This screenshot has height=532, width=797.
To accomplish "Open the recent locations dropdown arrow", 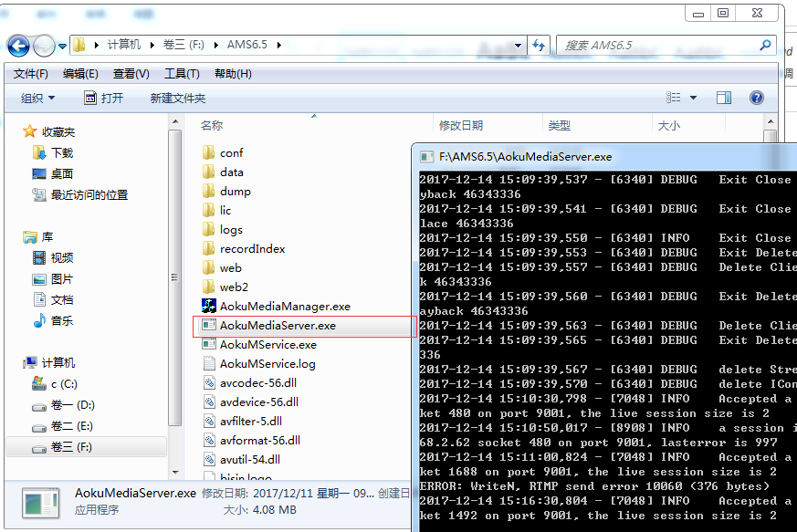I will [x=62, y=47].
